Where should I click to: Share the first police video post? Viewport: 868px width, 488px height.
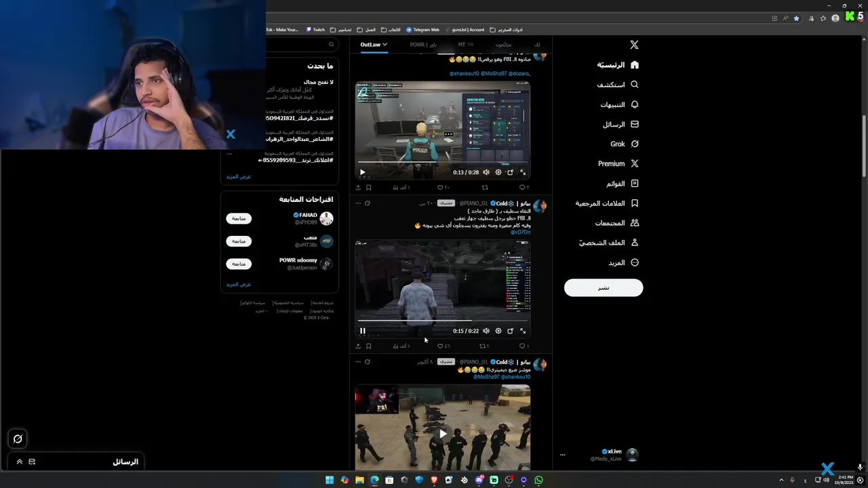click(358, 188)
